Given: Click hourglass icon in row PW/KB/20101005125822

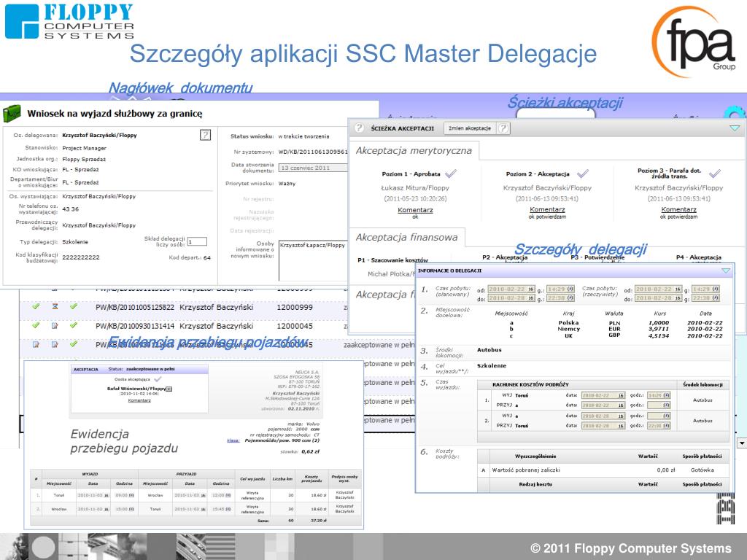Looking at the screenshot, I should [x=55, y=307].
